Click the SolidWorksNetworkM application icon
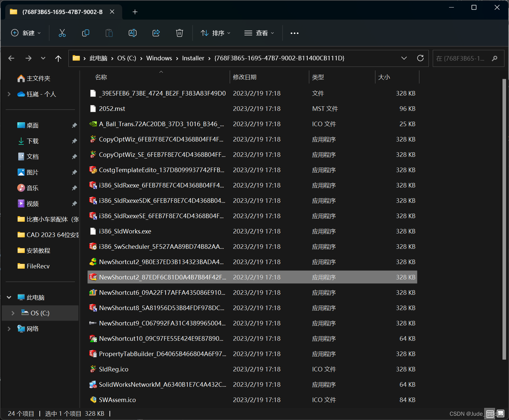 pyautogui.click(x=93, y=384)
